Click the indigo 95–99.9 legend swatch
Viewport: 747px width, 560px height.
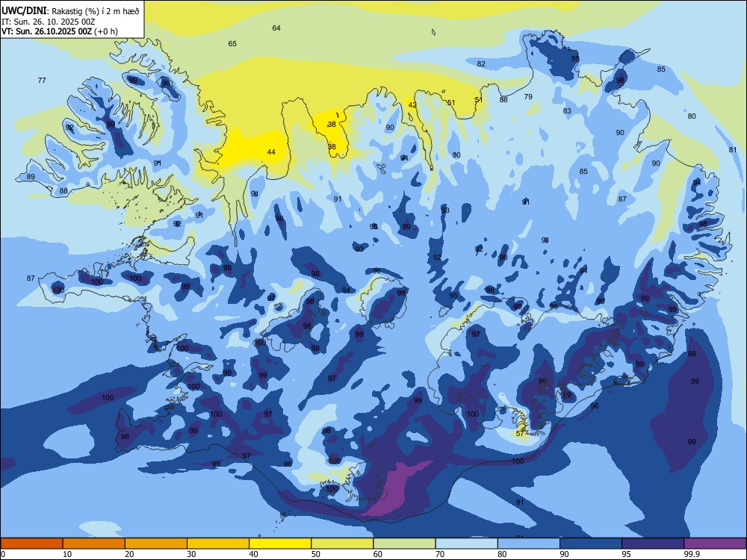pos(653,544)
